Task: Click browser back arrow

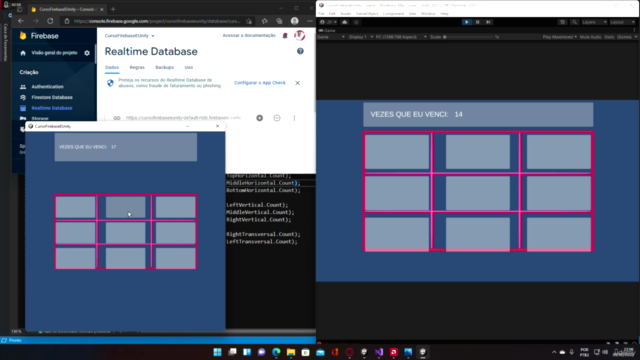Action: click(x=21, y=21)
